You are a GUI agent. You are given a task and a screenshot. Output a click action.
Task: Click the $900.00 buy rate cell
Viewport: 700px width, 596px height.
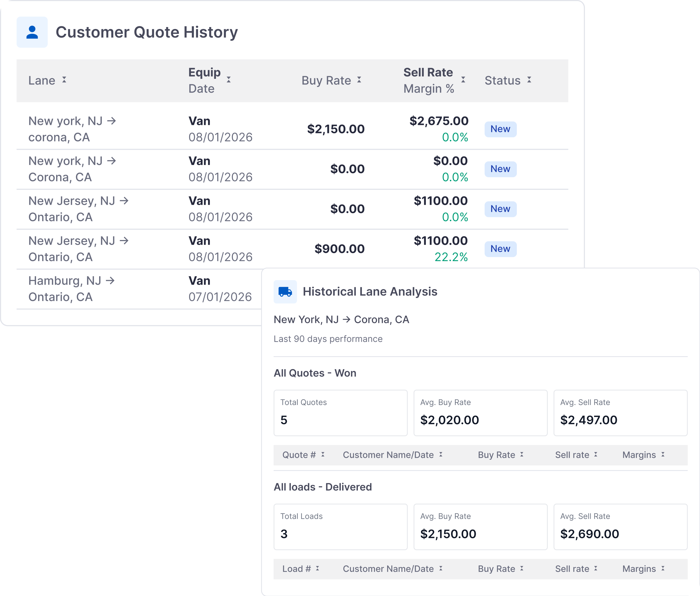(339, 249)
